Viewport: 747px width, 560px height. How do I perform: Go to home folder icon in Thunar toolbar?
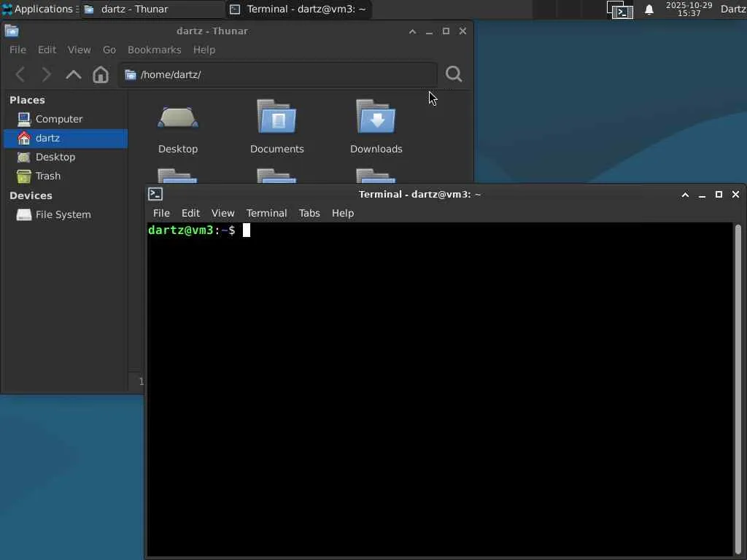[101, 74]
